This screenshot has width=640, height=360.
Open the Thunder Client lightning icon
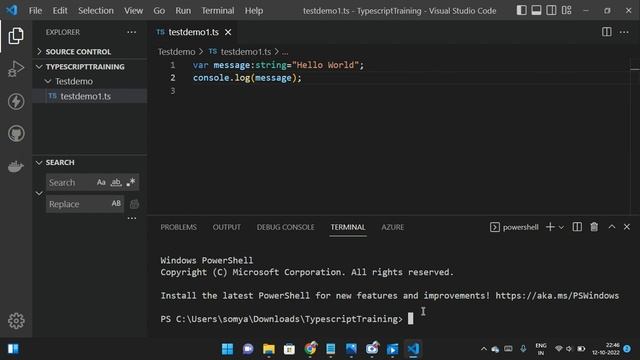(x=16, y=101)
